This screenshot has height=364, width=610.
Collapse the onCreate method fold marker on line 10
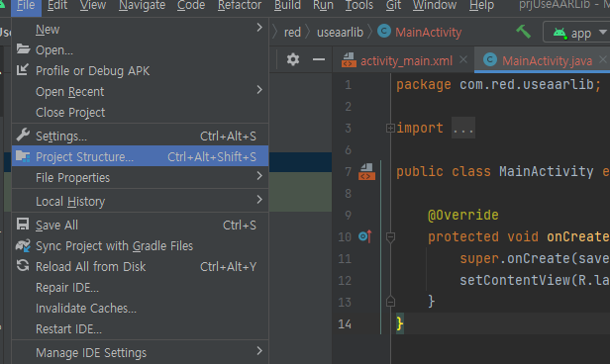(x=390, y=237)
